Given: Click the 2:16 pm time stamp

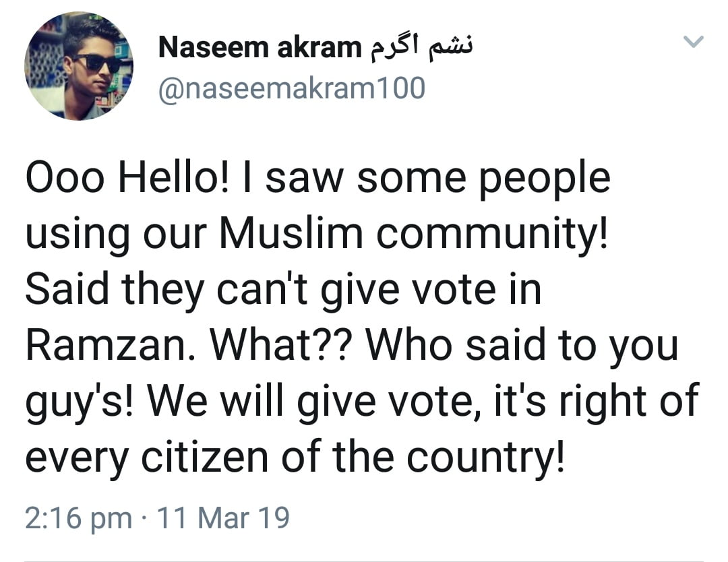Looking at the screenshot, I should (78, 518).
